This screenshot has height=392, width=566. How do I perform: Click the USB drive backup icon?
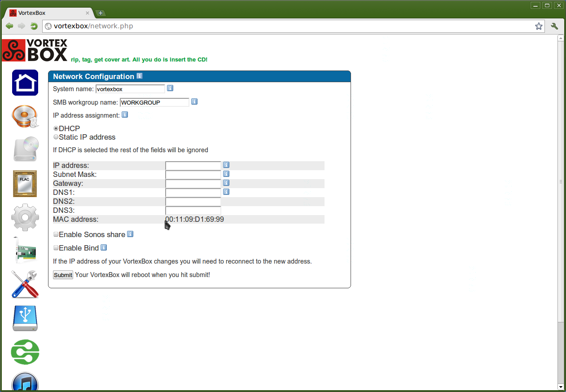pyautogui.click(x=25, y=318)
